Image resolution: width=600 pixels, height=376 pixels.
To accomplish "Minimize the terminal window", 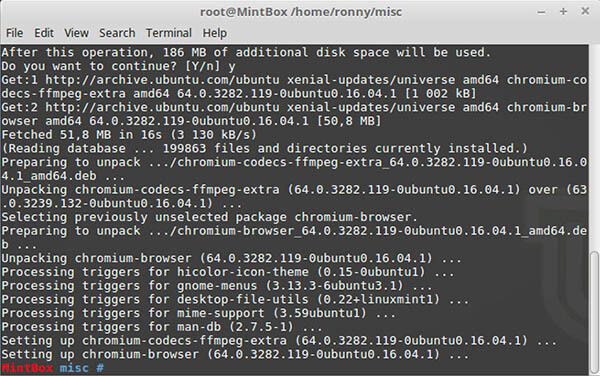I will pyautogui.click(x=541, y=12).
